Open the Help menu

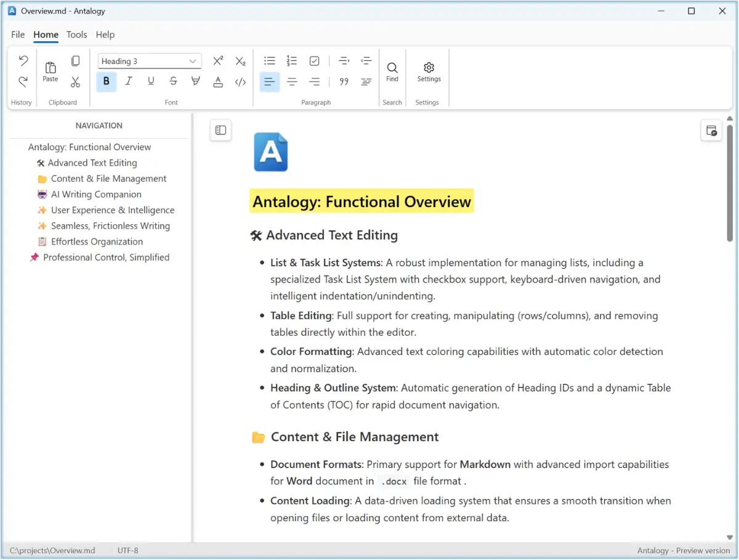coord(105,34)
